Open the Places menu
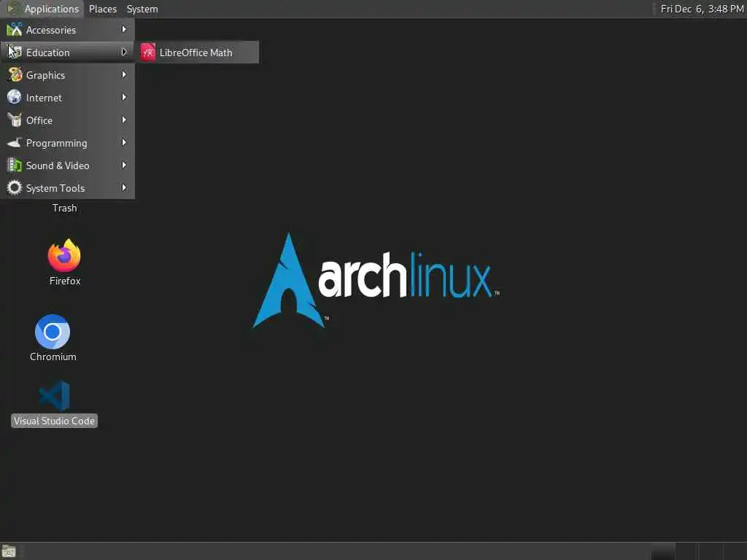 (103, 9)
